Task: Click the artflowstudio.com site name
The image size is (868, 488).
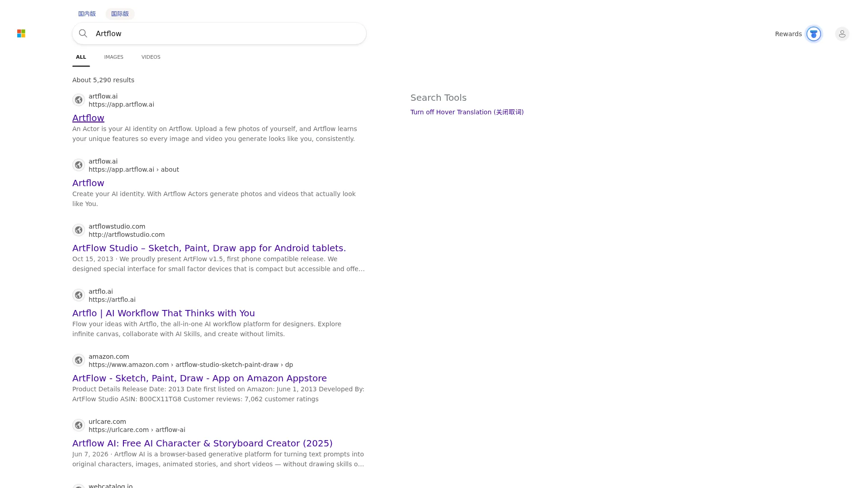Action: (117, 226)
